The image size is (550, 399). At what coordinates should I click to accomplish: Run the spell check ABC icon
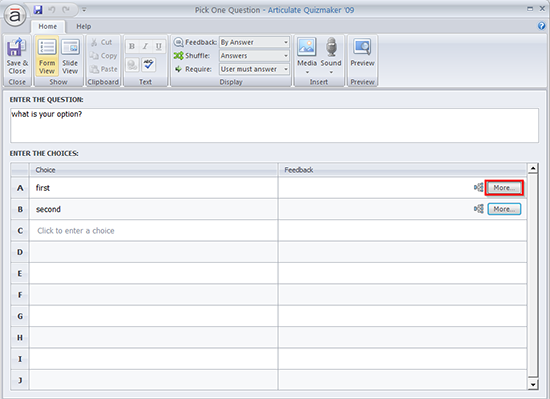coord(148,65)
